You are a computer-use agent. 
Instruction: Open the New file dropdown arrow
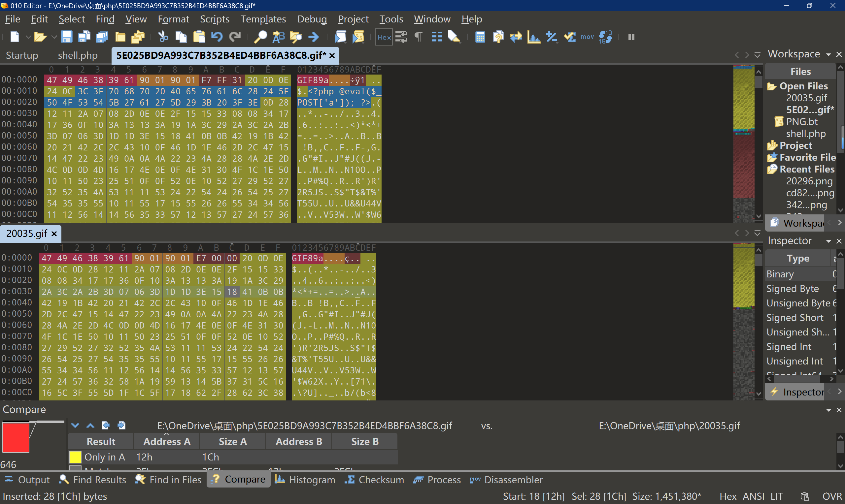[28, 37]
